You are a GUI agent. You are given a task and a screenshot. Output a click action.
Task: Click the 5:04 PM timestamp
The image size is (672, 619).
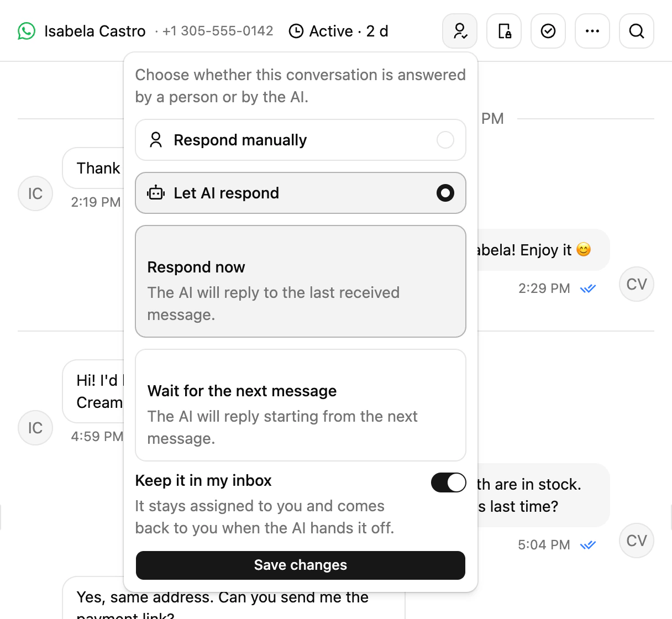pos(544,545)
